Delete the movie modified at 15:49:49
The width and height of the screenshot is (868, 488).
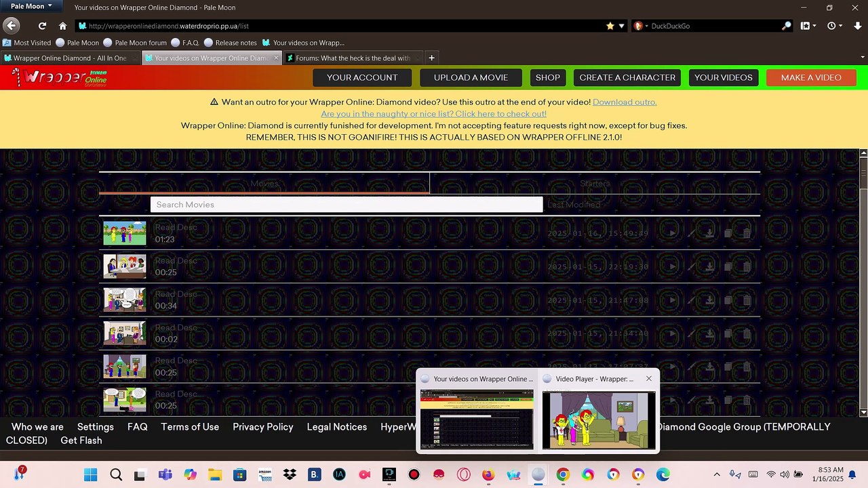click(x=747, y=233)
